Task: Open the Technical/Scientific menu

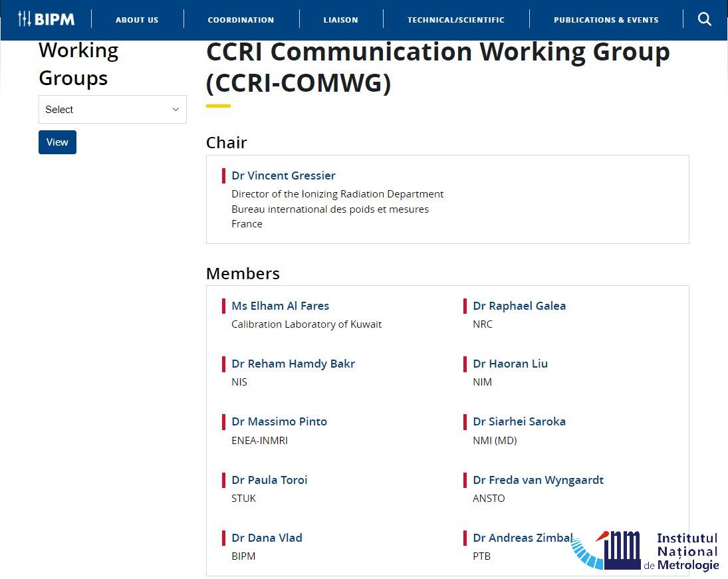Action: pos(456,19)
